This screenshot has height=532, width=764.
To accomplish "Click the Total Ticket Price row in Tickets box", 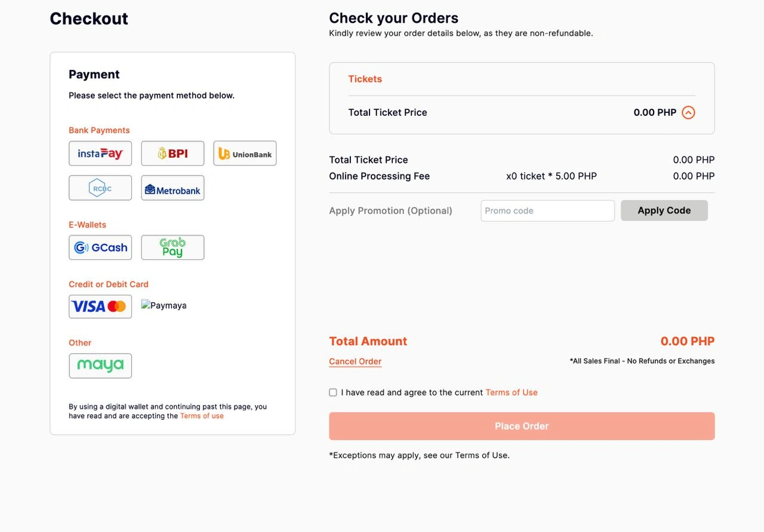I will (522, 112).
